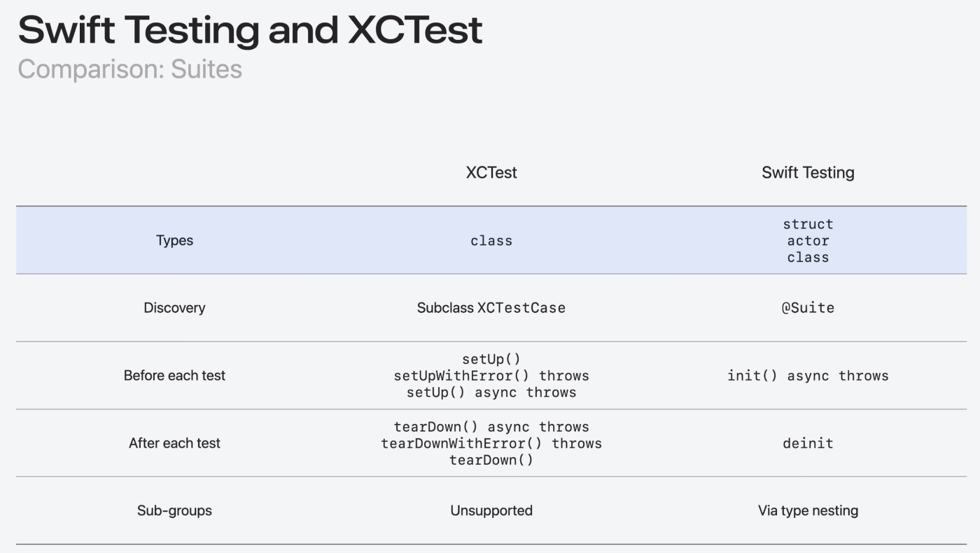The width and height of the screenshot is (980, 553).
Task: Select the Comparison: Suites subtitle
Action: point(129,69)
